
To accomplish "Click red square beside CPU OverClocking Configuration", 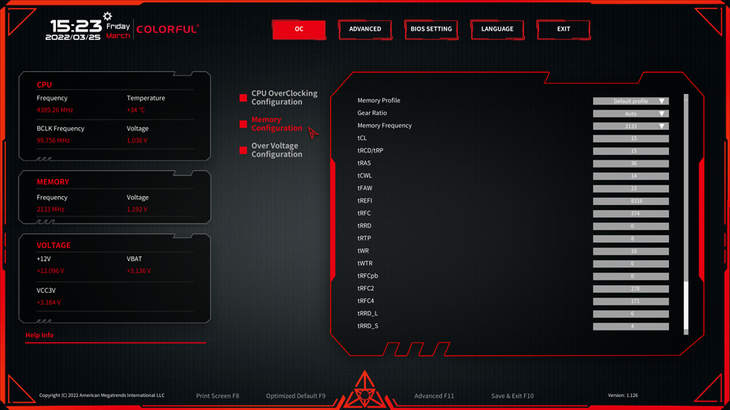I will (x=243, y=98).
